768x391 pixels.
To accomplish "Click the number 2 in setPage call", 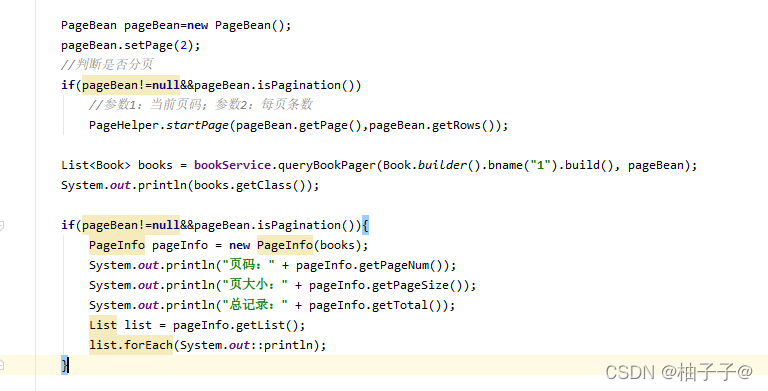I will 184,46.
